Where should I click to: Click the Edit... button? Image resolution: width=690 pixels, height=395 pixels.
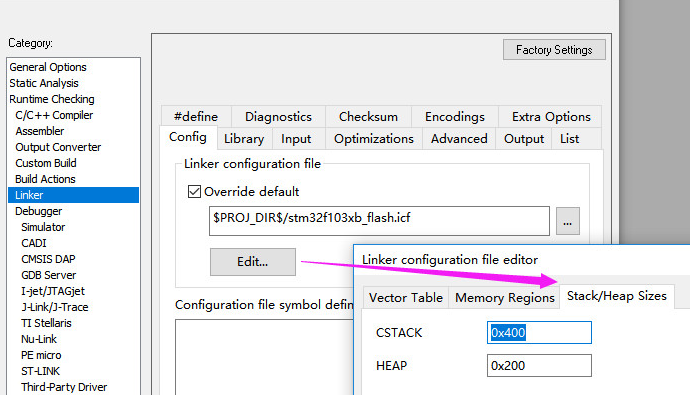point(253,262)
